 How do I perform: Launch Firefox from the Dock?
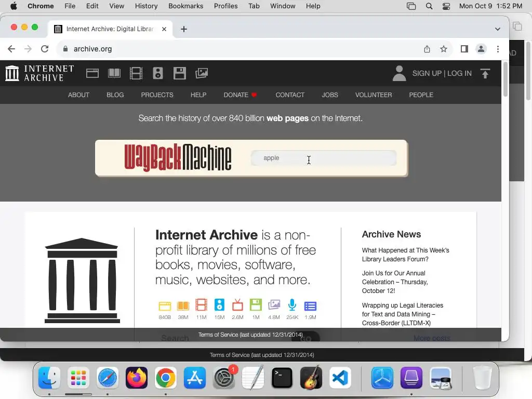[137, 378]
